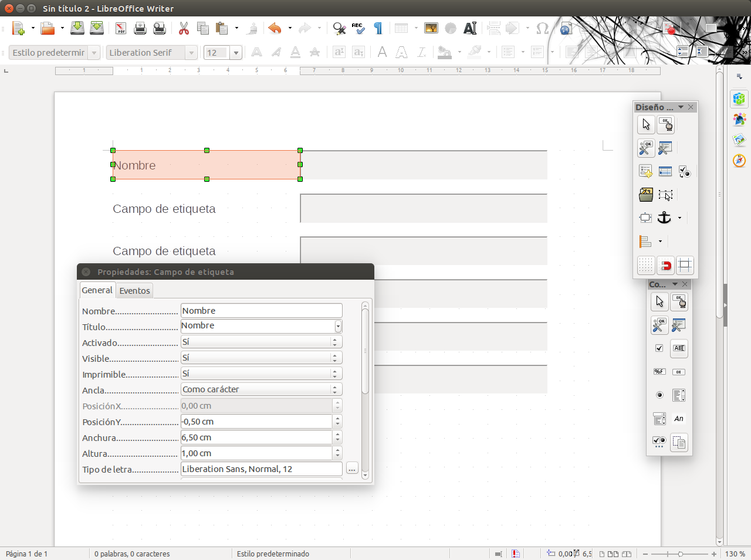Close the Diseño floating panel
The image size is (751, 560).
click(691, 107)
